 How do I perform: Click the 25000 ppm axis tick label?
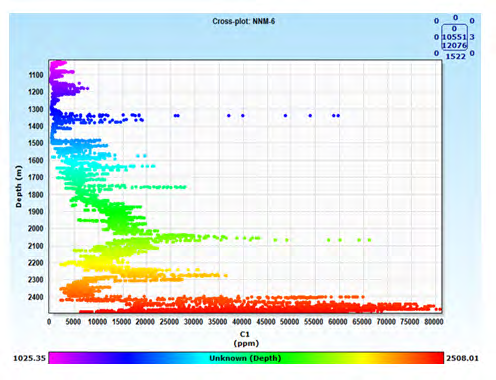169,322
